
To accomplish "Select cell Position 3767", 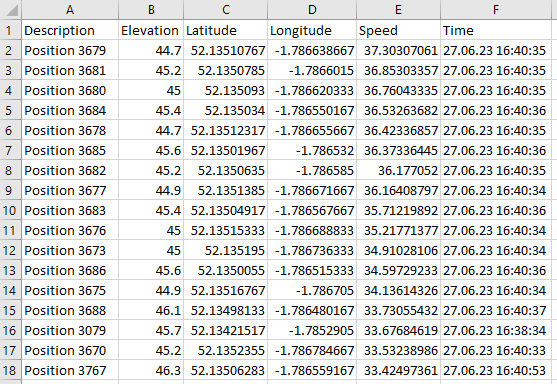I will click(x=70, y=371).
